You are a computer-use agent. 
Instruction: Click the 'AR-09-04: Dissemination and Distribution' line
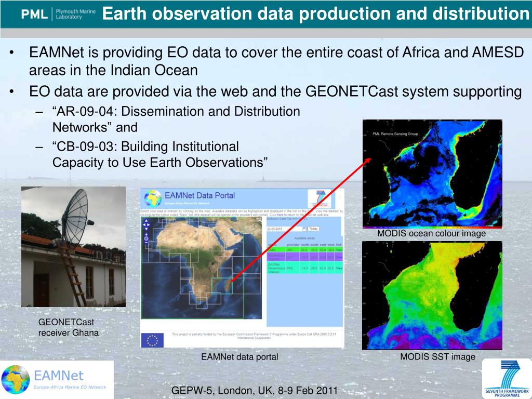[x=176, y=111]
